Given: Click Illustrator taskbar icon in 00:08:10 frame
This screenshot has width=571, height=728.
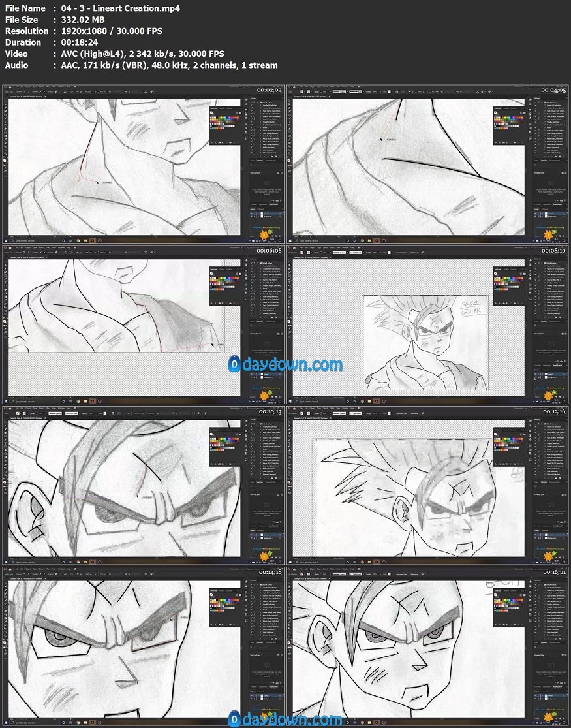Looking at the screenshot, I should [x=377, y=401].
